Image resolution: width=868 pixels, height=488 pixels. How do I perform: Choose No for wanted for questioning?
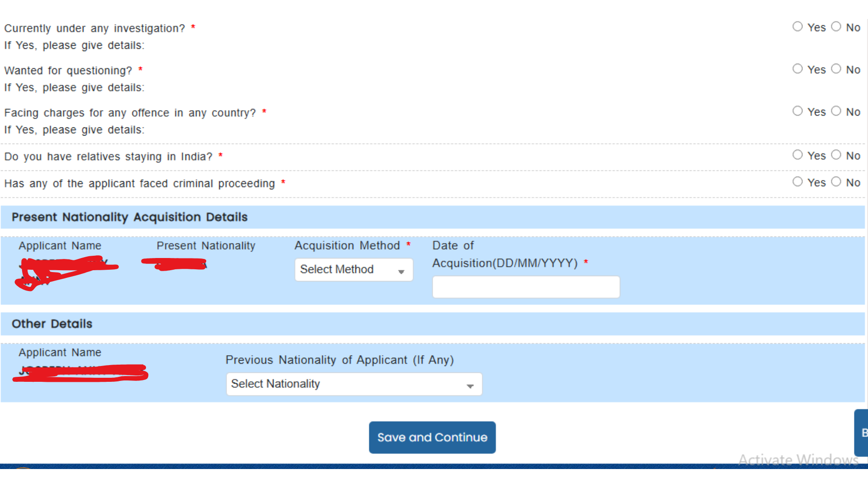click(x=836, y=69)
